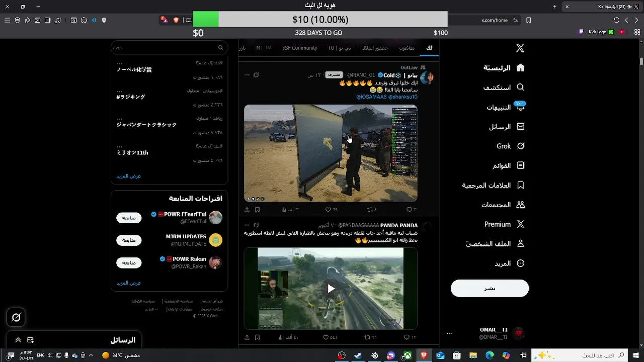644x362 pixels.
Task: Click the نشر post button
Action: (x=490, y=288)
